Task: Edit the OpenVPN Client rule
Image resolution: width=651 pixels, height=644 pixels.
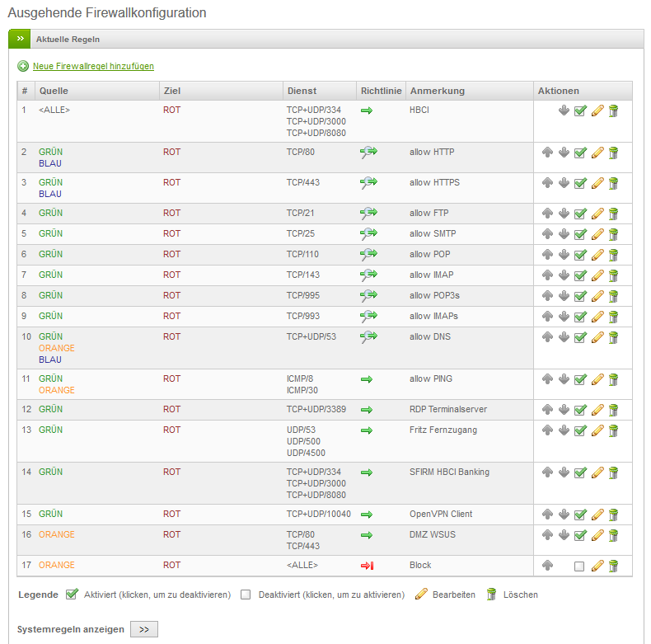Action: [x=597, y=515]
